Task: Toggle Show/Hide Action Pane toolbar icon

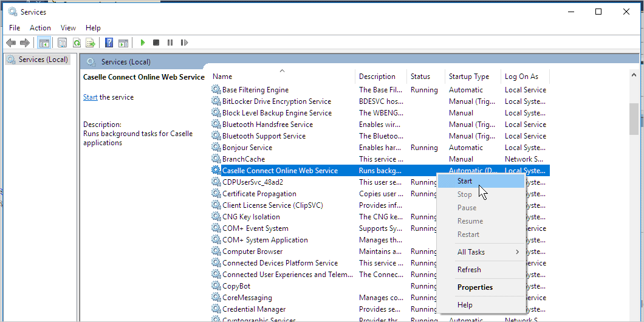Action: (x=123, y=43)
